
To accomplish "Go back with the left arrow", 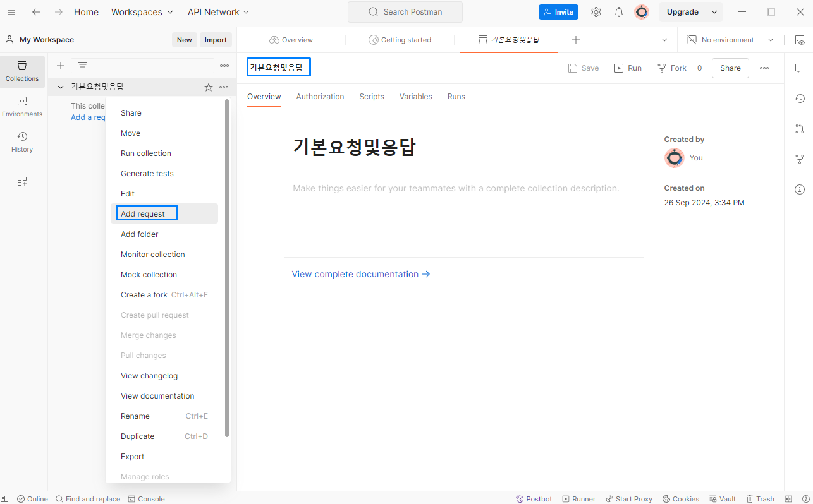I will [x=36, y=12].
